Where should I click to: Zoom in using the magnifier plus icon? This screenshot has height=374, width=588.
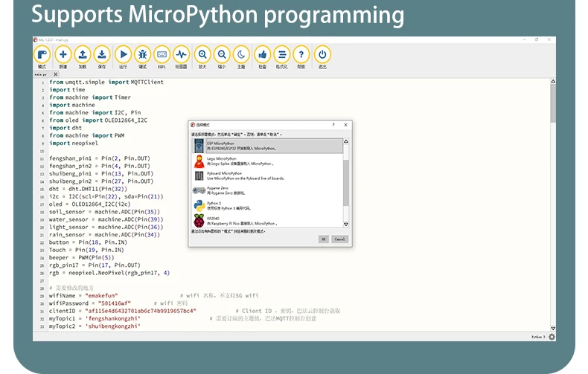(x=202, y=55)
